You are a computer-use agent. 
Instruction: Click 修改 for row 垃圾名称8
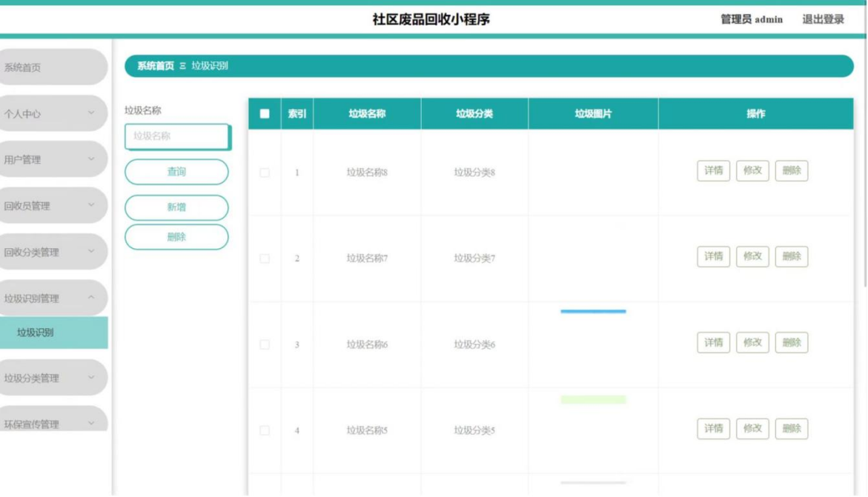click(x=752, y=170)
